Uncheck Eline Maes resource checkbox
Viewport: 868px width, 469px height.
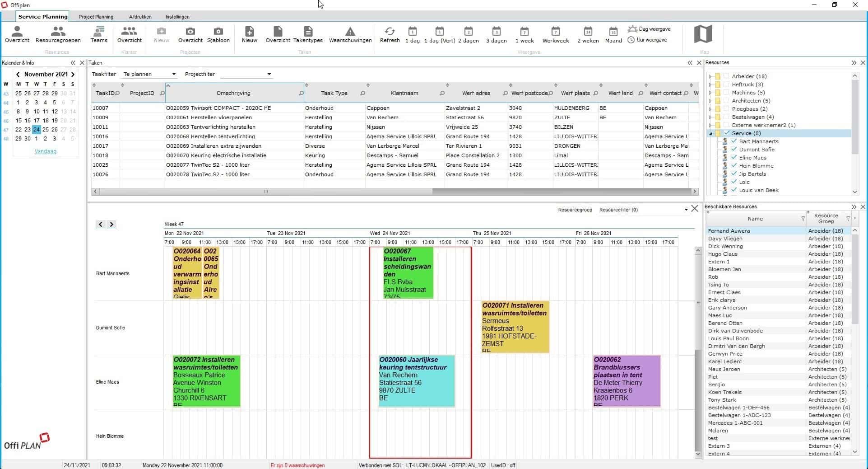pyautogui.click(x=734, y=157)
